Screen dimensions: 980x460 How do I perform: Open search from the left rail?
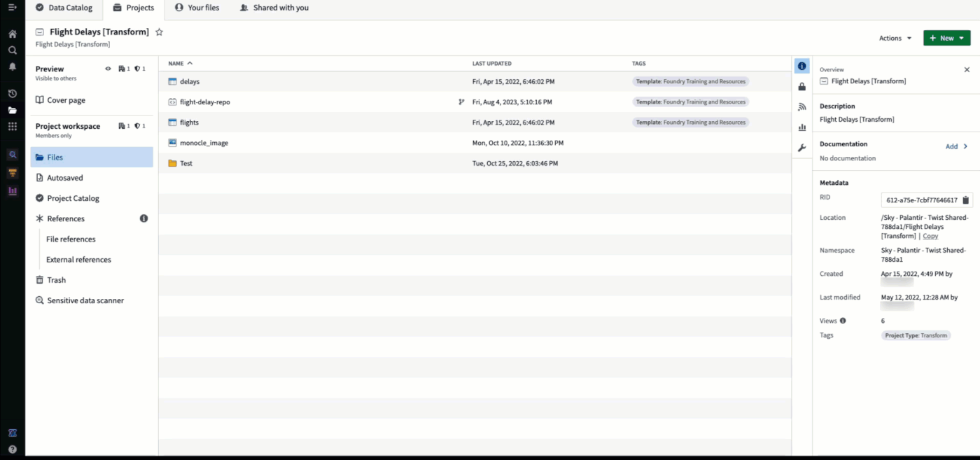click(13, 50)
